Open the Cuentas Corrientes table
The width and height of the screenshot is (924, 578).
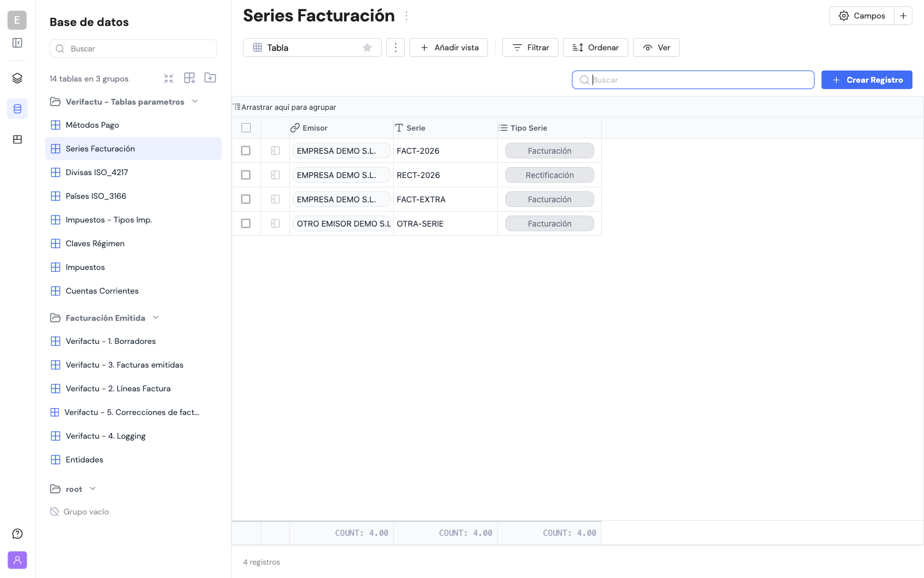pos(133,291)
